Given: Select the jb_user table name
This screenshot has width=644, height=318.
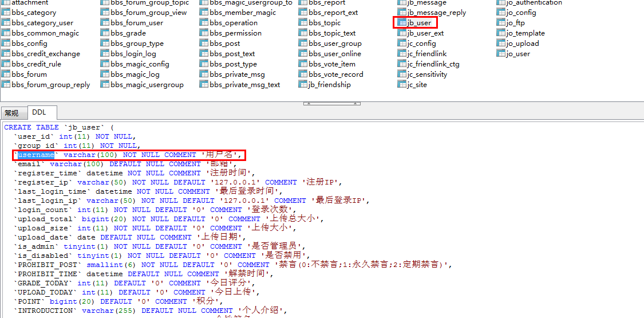Looking at the screenshot, I should 419,23.
